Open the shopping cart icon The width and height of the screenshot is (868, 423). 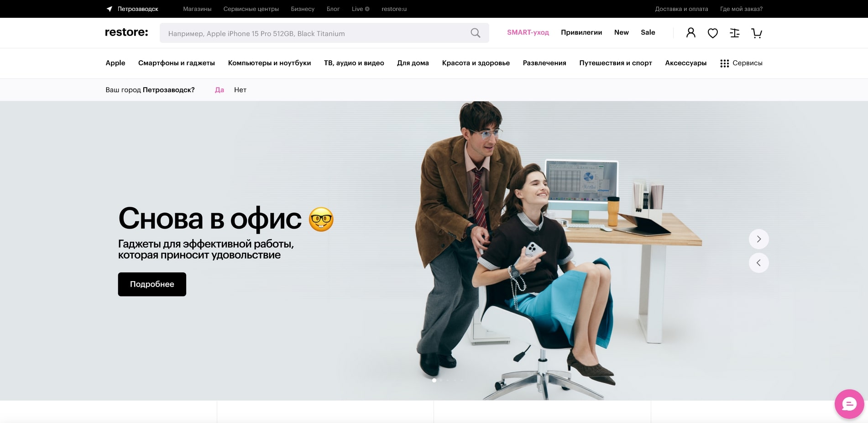click(756, 33)
